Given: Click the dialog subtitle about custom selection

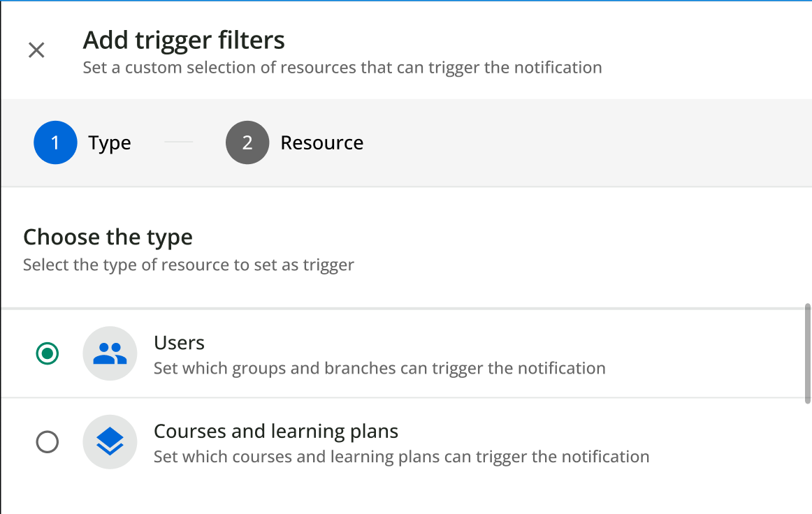Looking at the screenshot, I should point(342,68).
